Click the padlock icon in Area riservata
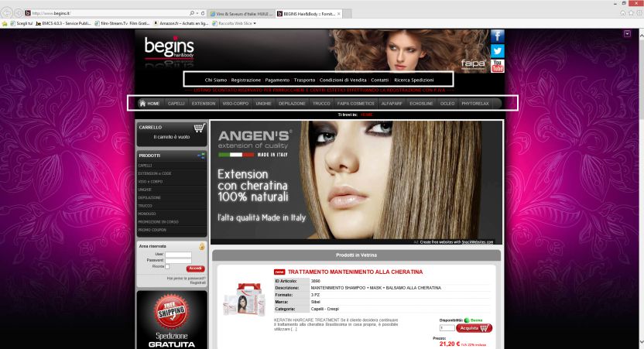 202,246
